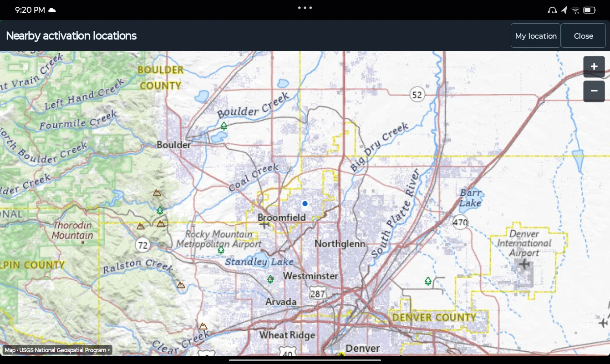The image size is (610, 364).
Task: Open the three-dot multitasking menu at top
Action: tap(305, 8)
